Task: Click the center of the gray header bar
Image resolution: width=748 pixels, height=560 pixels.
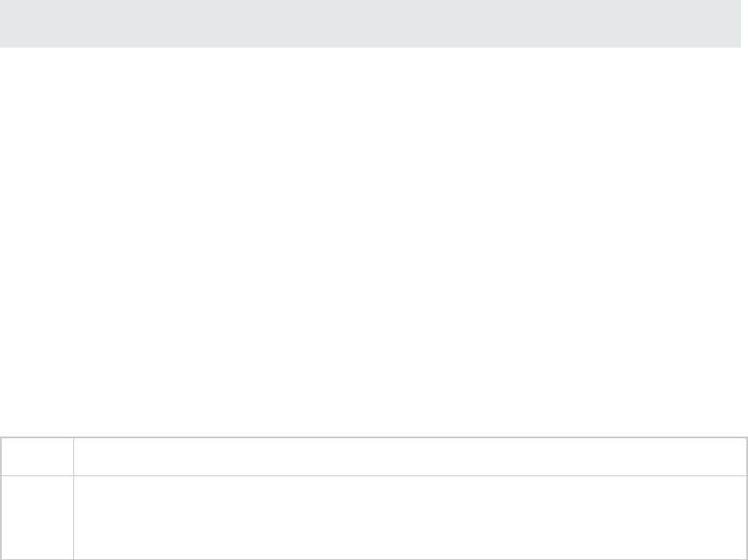Action: (x=370, y=23)
